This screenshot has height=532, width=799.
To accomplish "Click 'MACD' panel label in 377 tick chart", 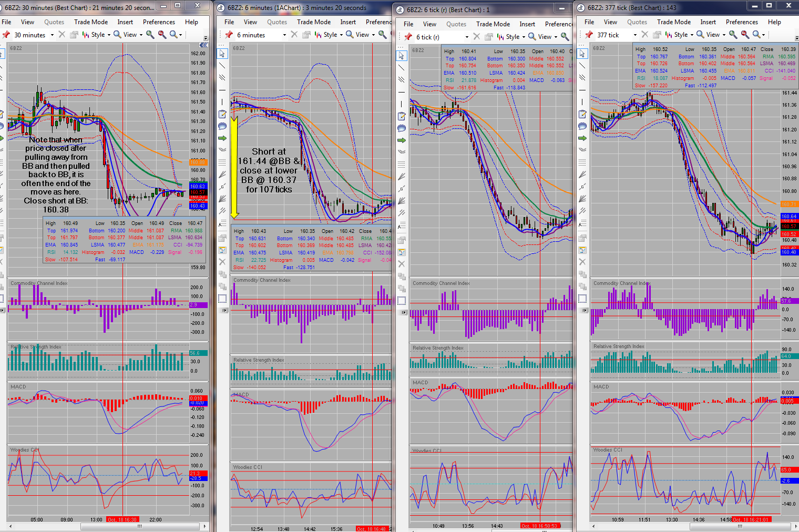I will point(601,387).
